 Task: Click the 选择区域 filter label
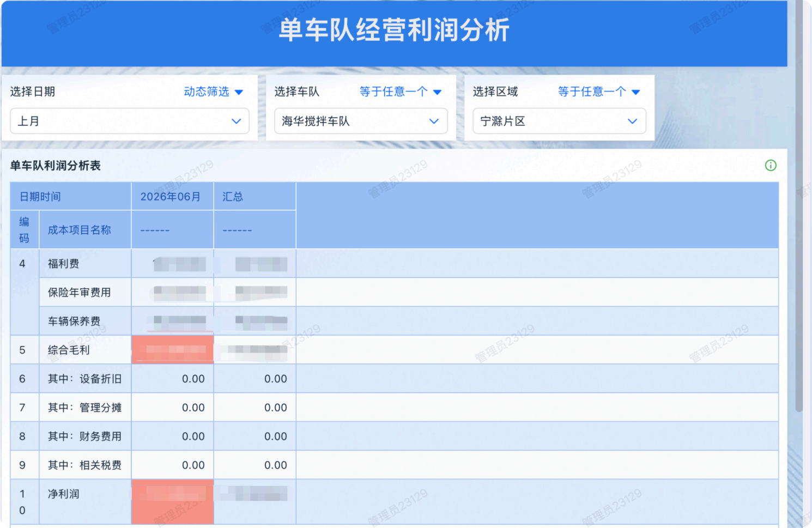[x=495, y=92]
